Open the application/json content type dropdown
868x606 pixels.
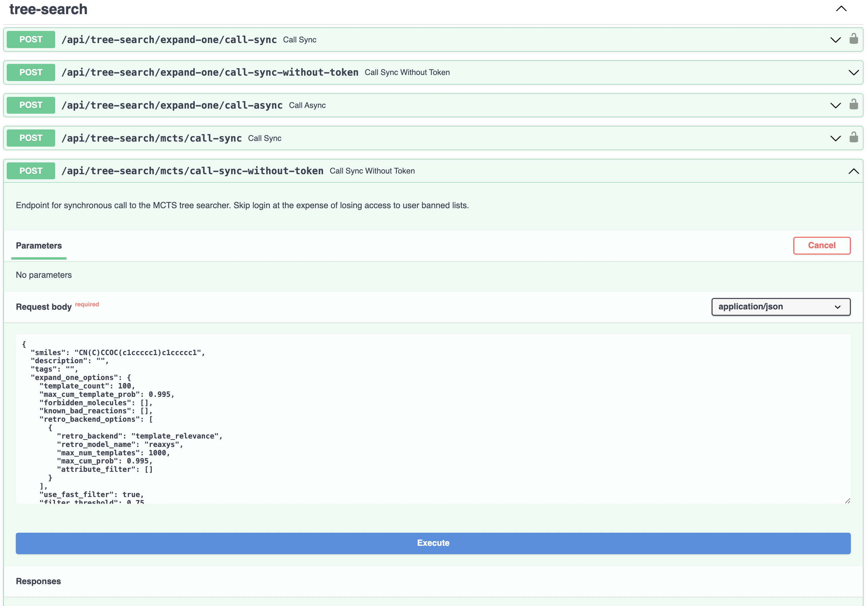tap(781, 307)
